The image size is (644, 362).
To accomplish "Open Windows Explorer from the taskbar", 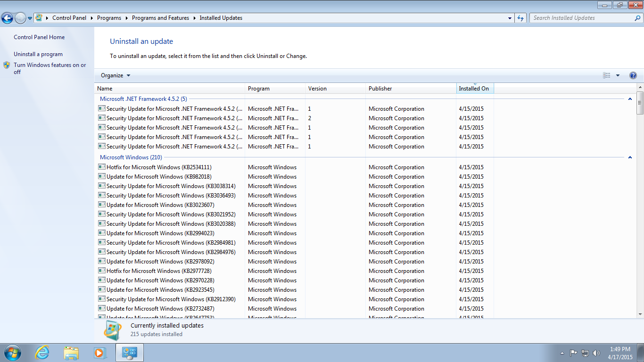I will [71, 353].
